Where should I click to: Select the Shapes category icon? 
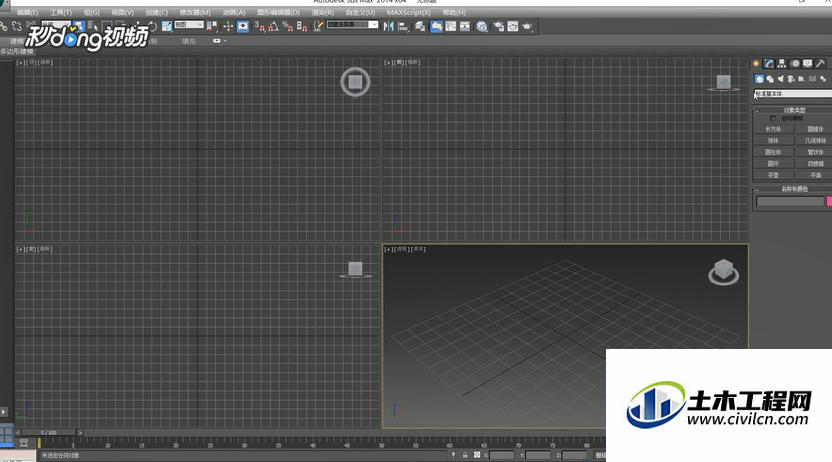pos(770,79)
